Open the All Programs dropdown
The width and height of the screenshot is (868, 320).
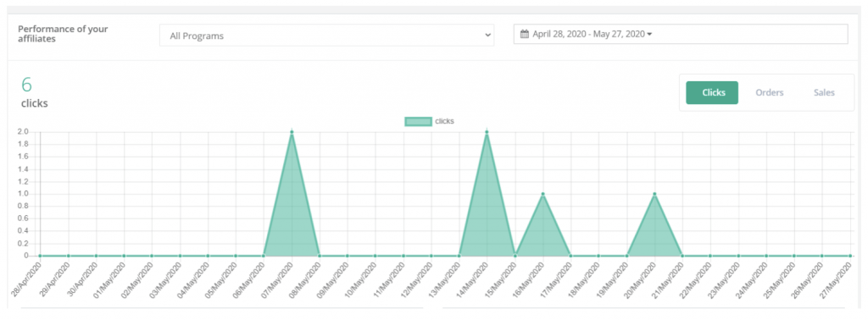[x=326, y=36]
